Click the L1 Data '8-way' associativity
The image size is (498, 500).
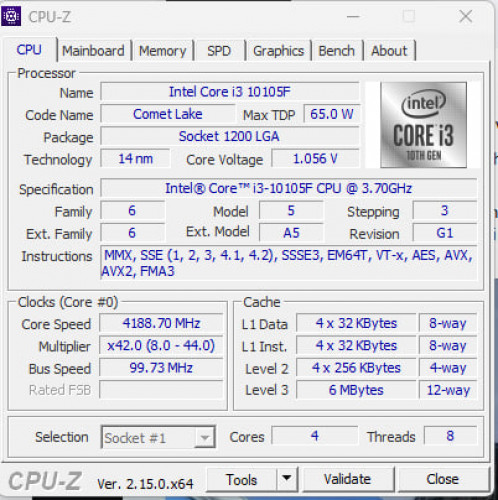click(x=448, y=323)
